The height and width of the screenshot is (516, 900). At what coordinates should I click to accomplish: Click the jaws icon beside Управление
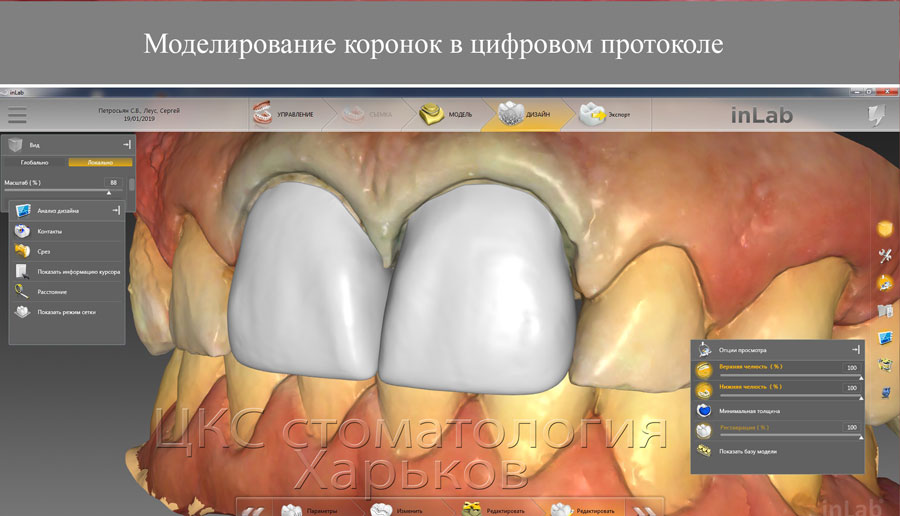point(262,114)
